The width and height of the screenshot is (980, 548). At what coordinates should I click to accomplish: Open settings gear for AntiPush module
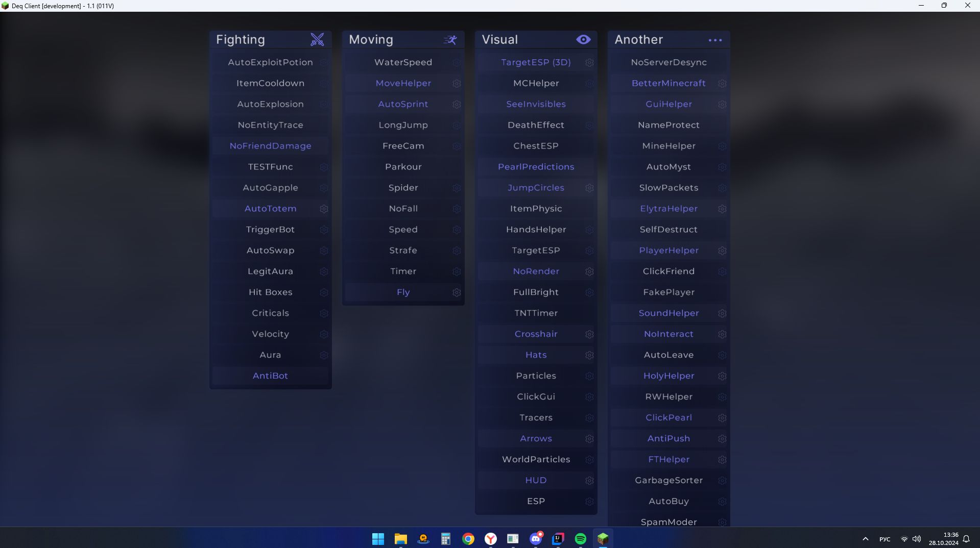coord(722,439)
